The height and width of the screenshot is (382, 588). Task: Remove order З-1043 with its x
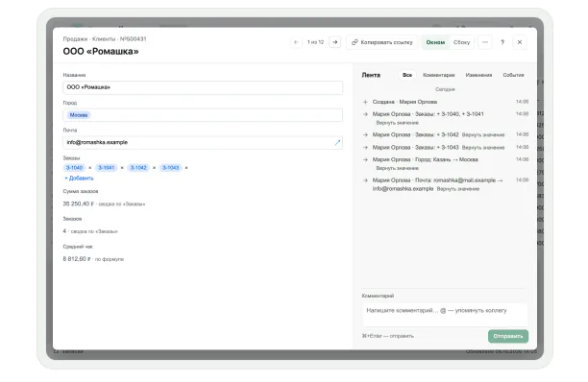[186, 168]
